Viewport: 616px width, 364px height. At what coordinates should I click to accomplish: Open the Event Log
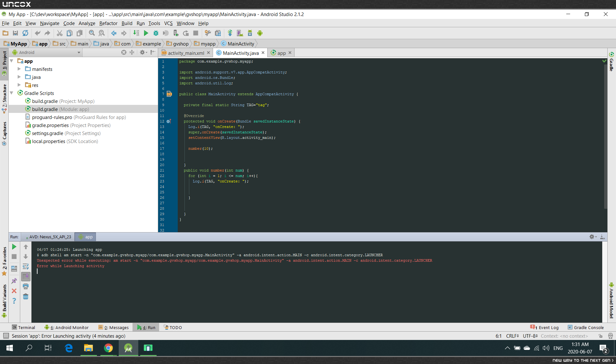[544, 327]
